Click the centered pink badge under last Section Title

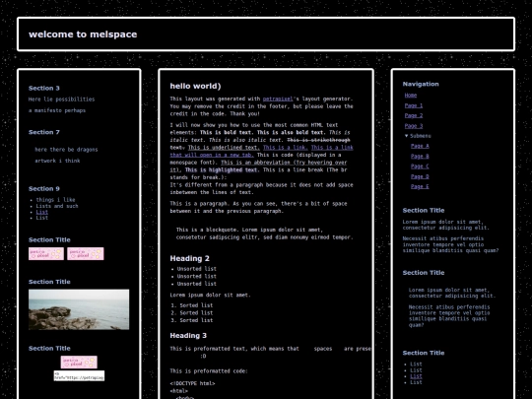(79, 362)
